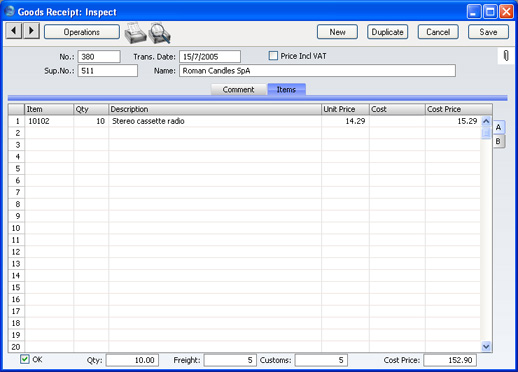
Task: Click the Cost column header
Action: [x=397, y=109]
